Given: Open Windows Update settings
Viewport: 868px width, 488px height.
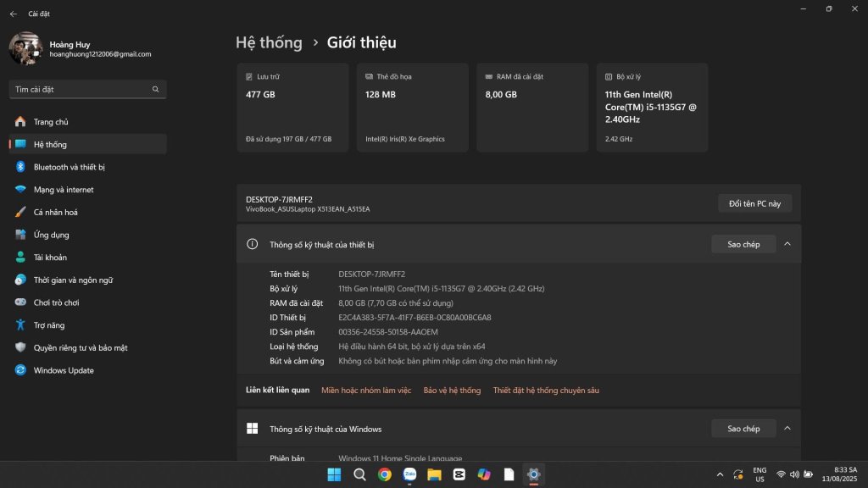Looking at the screenshot, I should pyautogui.click(x=87, y=371).
